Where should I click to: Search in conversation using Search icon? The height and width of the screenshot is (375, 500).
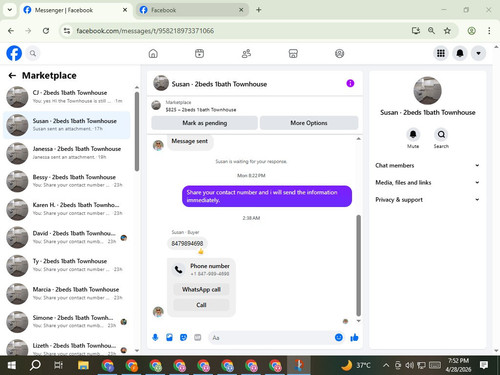pyautogui.click(x=441, y=134)
